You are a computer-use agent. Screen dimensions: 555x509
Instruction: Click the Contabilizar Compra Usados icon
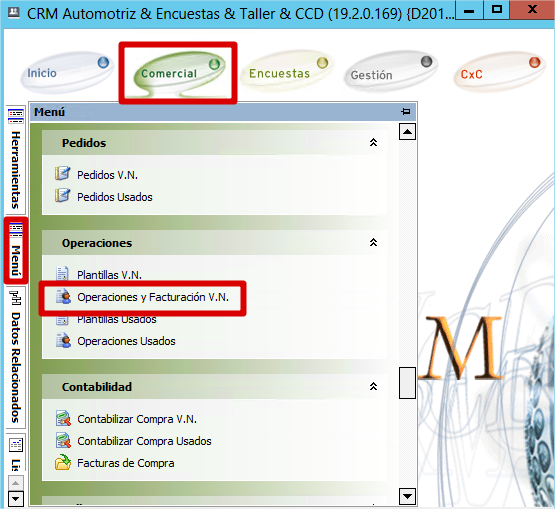click(x=63, y=440)
